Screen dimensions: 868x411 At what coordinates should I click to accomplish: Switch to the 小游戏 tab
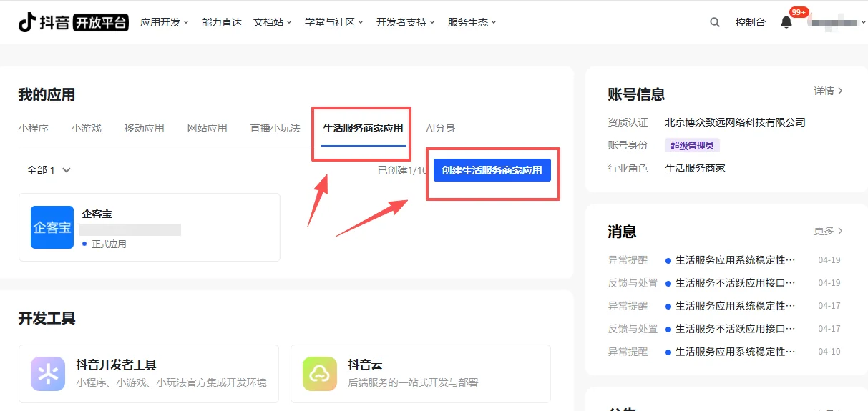tap(87, 128)
